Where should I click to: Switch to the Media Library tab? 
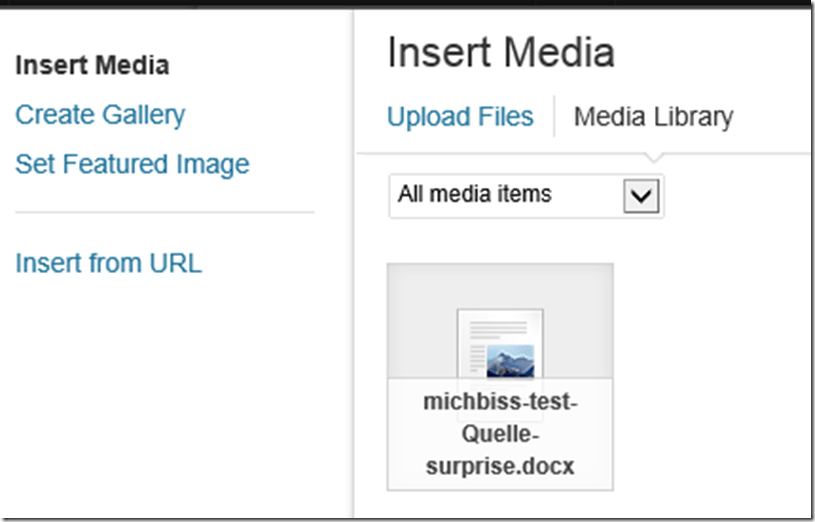click(x=653, y=117)
